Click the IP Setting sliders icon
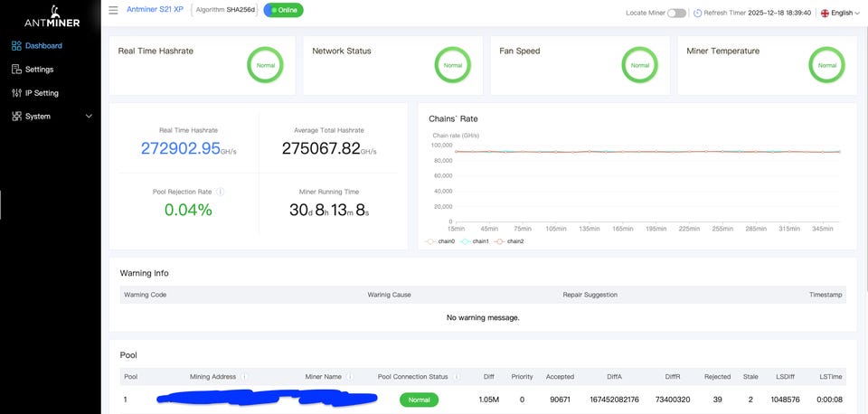Screen dimensions: 868x414 (x=16, y=93)
